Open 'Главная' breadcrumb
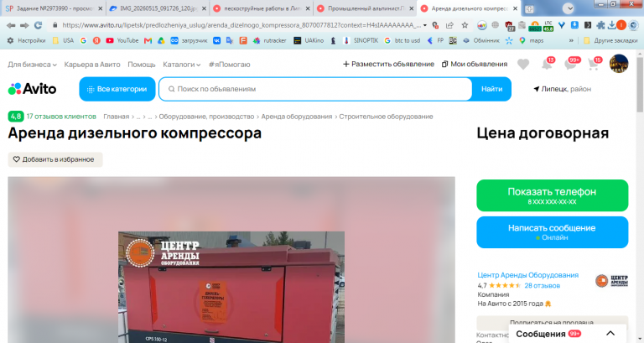The width and height of the screenshot is (644, 343). [117, 117]
